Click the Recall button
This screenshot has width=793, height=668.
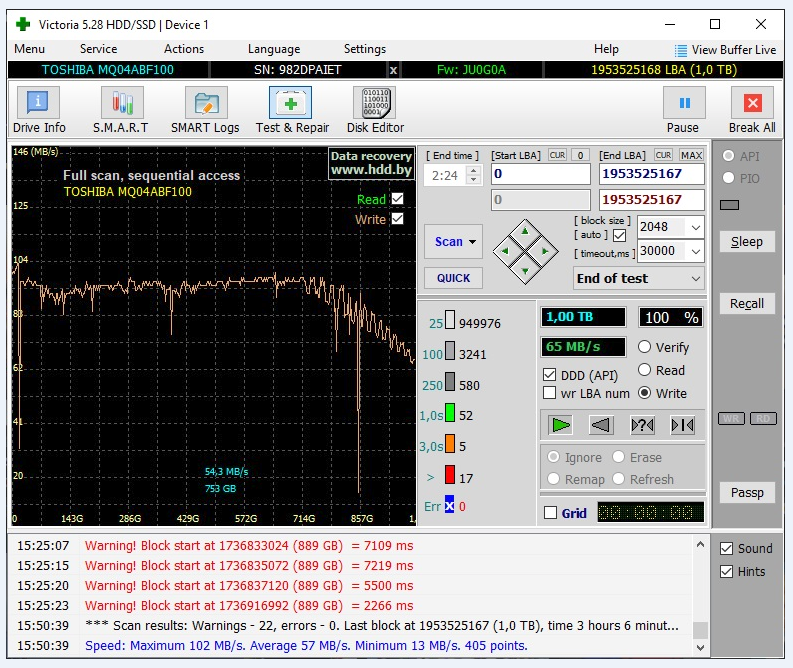[x=747, y=303]
